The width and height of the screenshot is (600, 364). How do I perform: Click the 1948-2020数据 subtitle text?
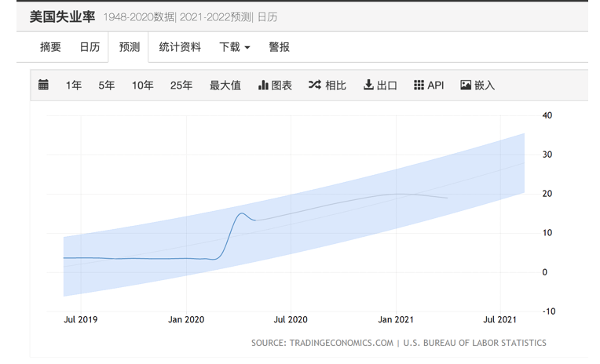(x=138, y=17)
